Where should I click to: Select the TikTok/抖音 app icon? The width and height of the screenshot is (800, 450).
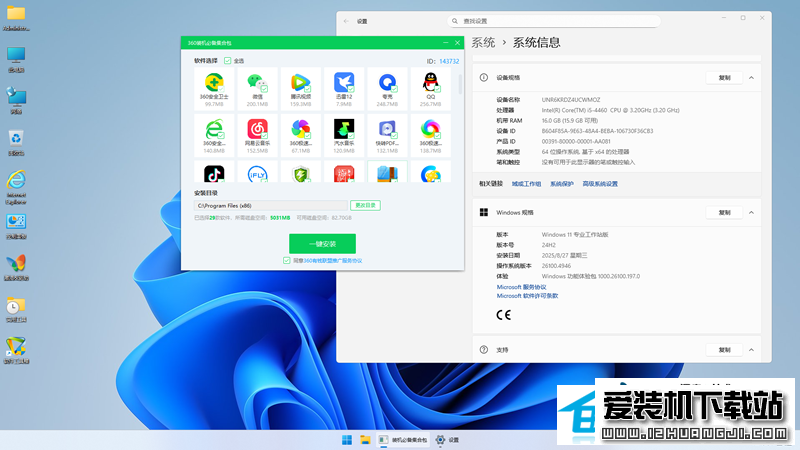[214, 174]
